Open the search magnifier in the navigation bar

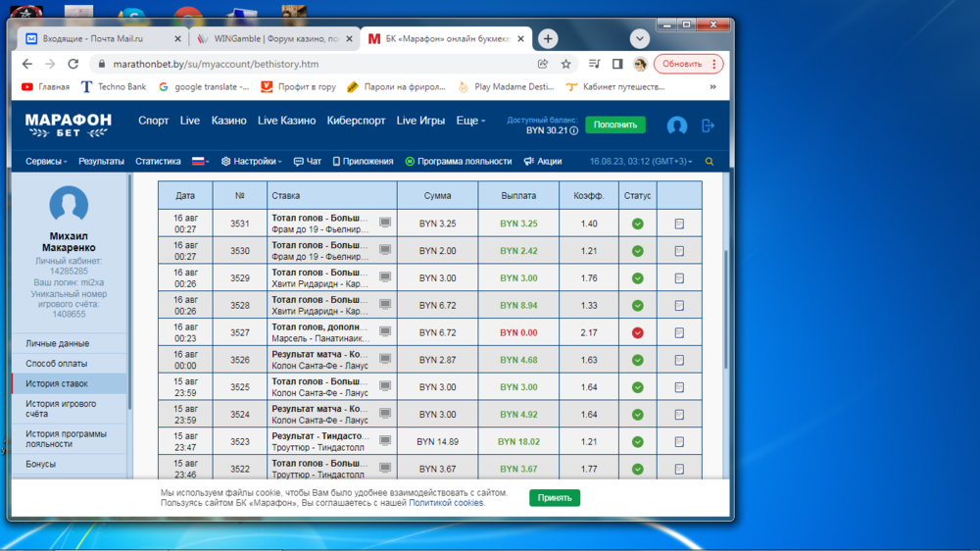pos(710,162)
